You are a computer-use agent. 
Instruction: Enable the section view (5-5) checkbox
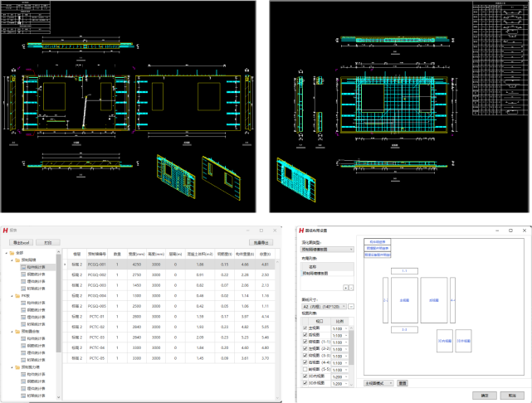pos(305,368)
